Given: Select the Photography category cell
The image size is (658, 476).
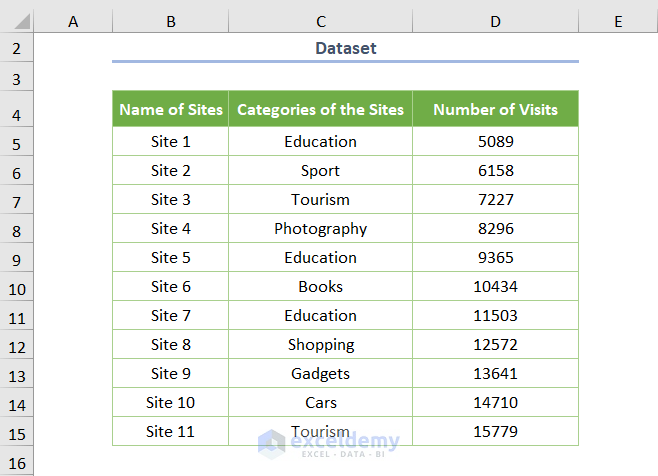Looking at the screenshot, I should [320, 229].
